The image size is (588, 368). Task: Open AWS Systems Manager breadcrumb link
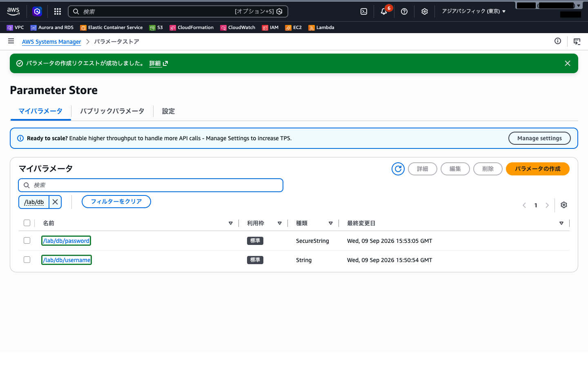pyautogui.click(x=51, y=42)
